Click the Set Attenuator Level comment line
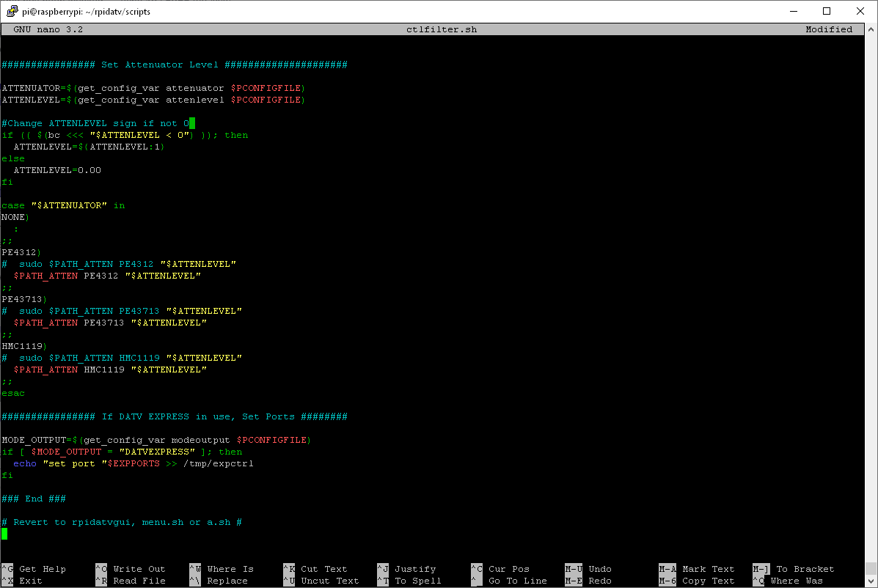878x588 pixels. [x=175, y=65]
